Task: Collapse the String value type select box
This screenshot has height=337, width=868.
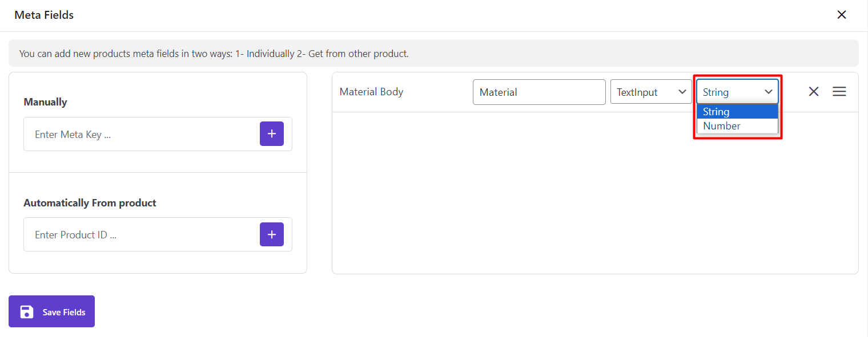Action: pos(737,92)
